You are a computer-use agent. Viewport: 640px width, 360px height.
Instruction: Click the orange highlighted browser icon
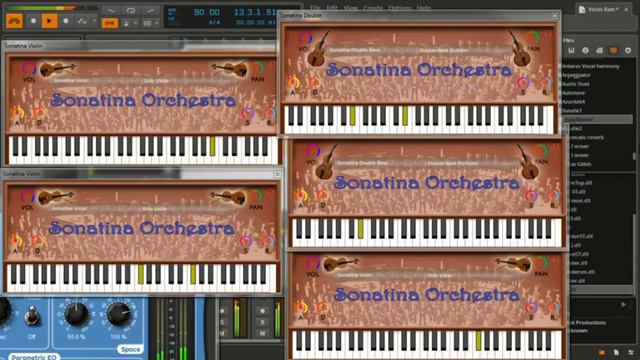pos(613,50)
